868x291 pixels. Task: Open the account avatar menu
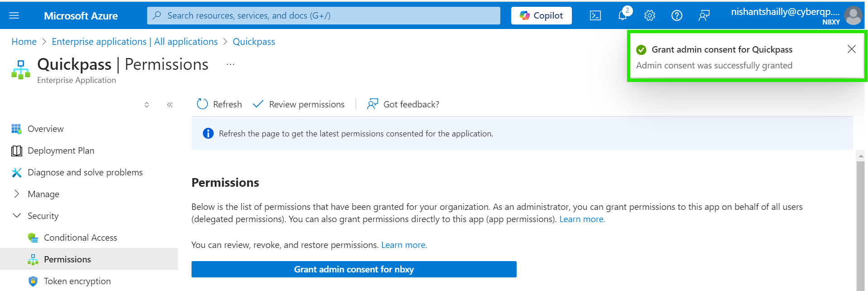(x=854, y=15)
